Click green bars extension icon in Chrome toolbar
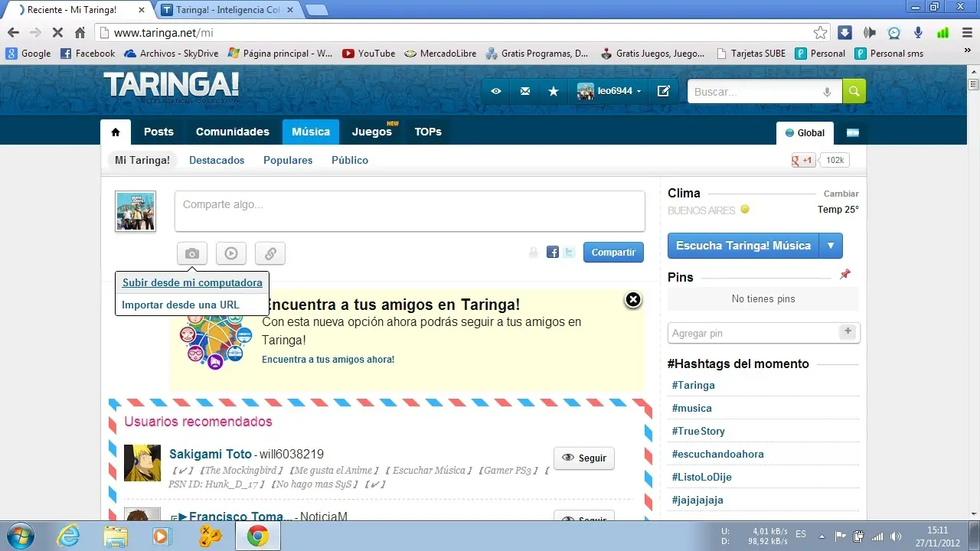This screenshot has height=551, width=980. tap(943, 33)
